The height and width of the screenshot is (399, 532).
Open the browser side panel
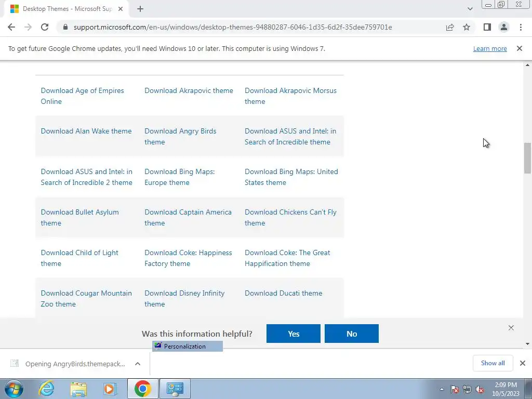click(x=487, y=27)
